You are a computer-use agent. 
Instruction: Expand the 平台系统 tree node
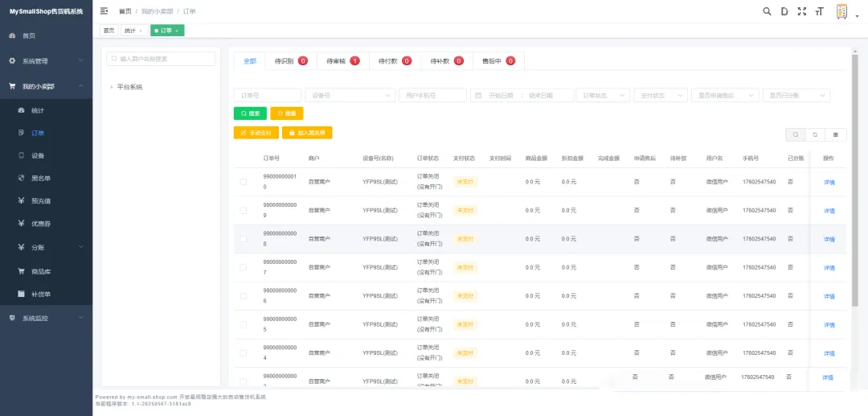pyautogui.click(x=111, y=87)
